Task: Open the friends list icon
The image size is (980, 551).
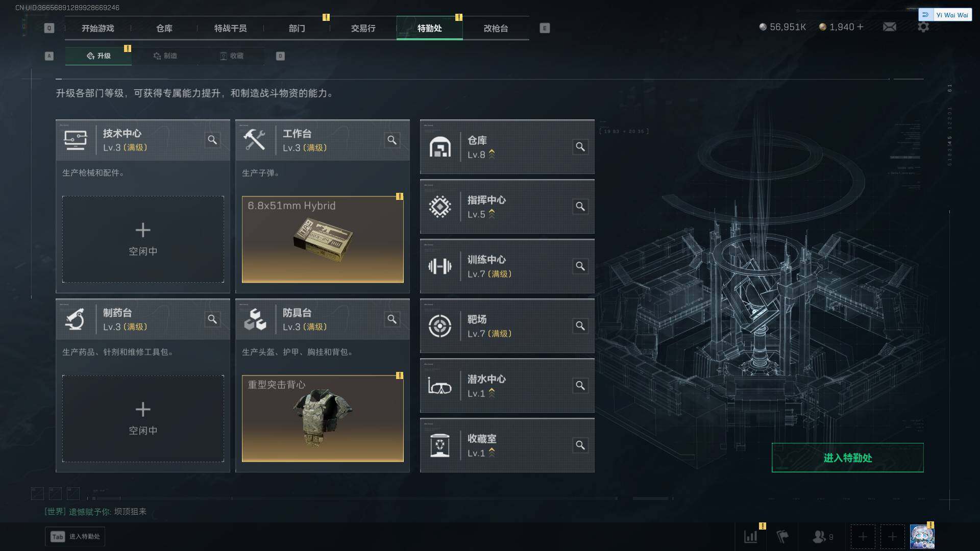Action: coord(822,537)
